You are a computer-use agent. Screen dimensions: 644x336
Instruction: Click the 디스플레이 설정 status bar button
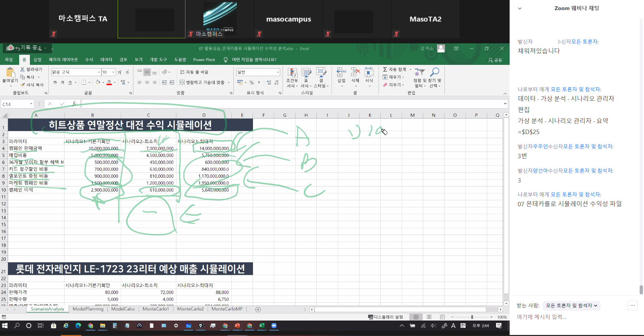pos(385,317)
